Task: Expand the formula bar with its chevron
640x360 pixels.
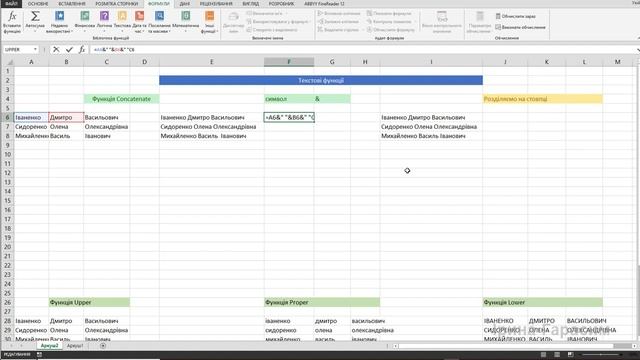Action: [x=638, y=49]
